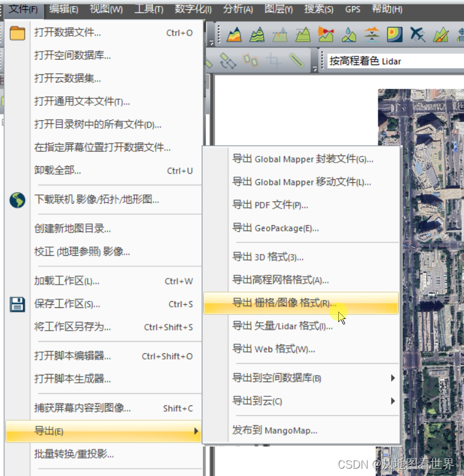Click the watershed icon with water droplet
464x476 pixels.
tap(349, 34)
